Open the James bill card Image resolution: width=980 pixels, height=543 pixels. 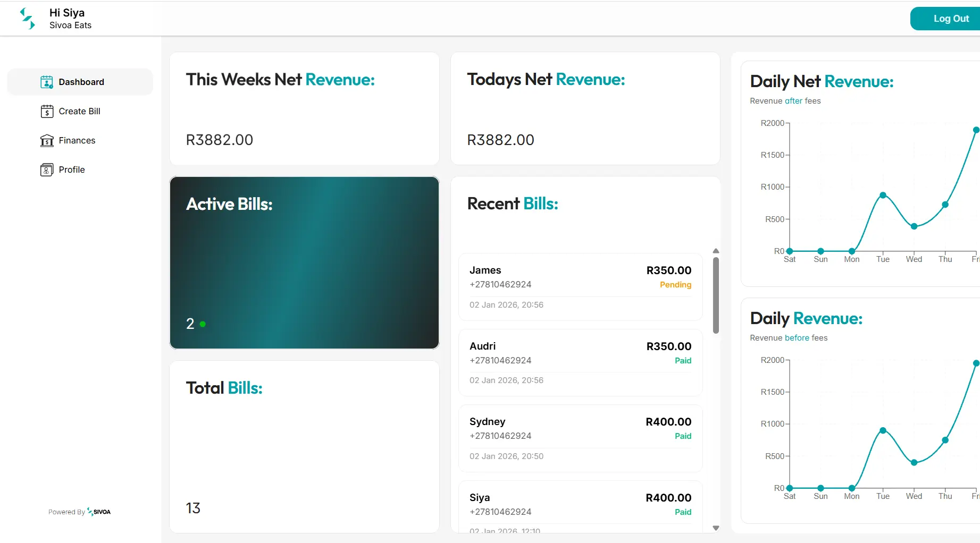click(580, 287)
